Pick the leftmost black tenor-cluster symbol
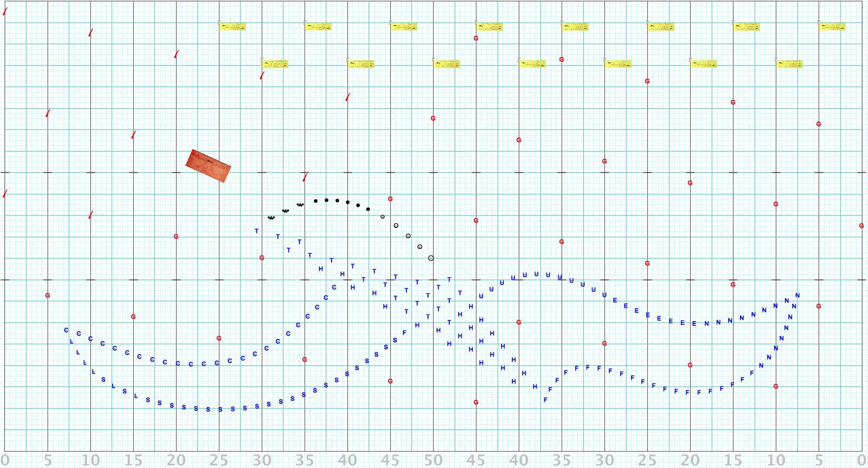This screenshot has height=468, width=868. (271, 218)
